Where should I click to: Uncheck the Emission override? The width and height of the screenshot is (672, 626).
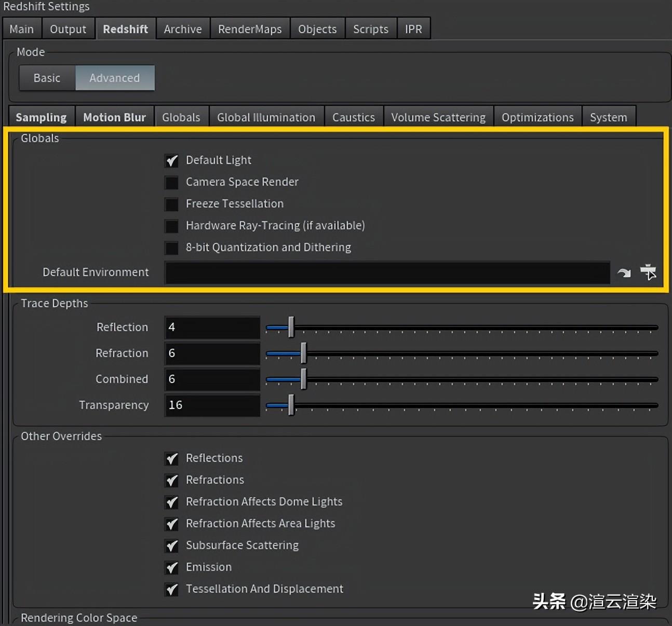(x=171, y=567)
